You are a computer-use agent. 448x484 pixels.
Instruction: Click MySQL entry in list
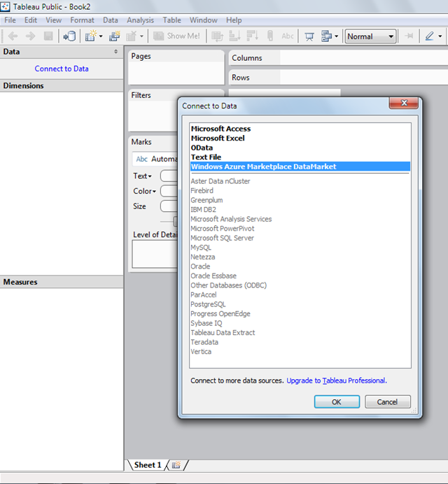[300, 248]
